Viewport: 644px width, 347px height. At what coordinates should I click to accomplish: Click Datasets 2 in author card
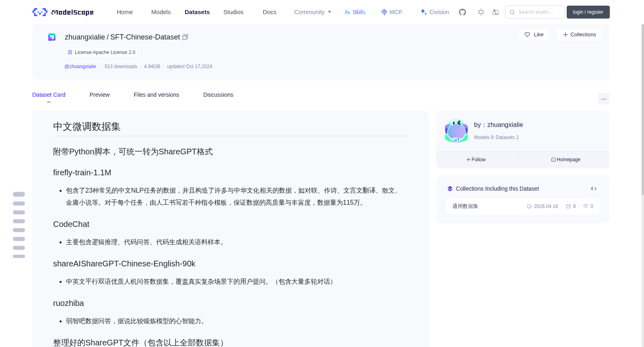(x=507, y=137)
